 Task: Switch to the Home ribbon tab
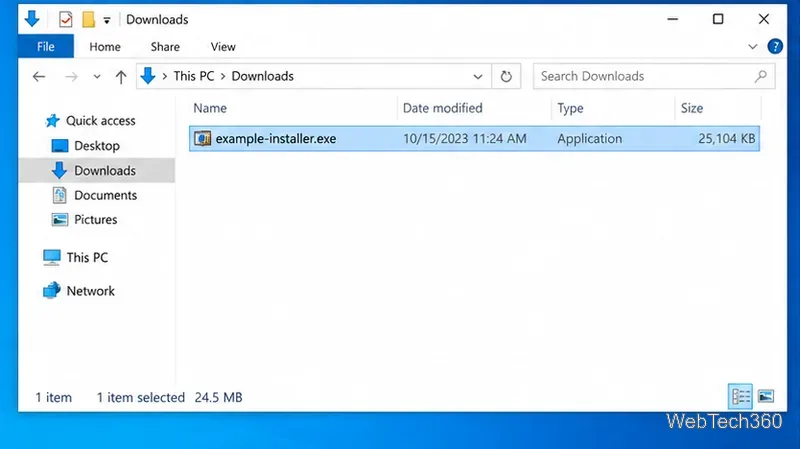(x=105, y=47)
